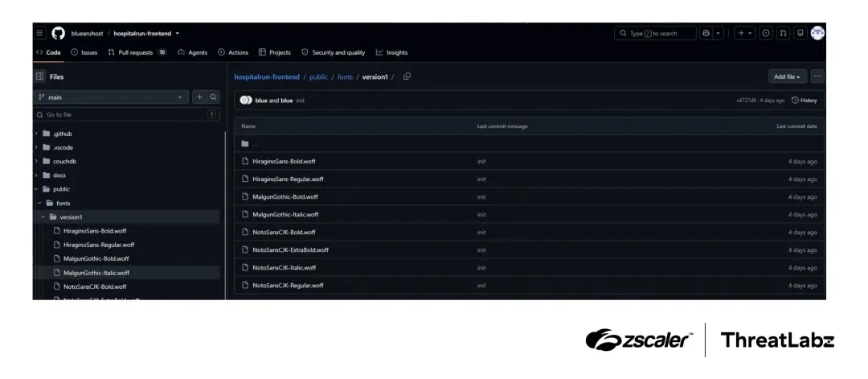Open the bluearuhost owner link

[87, 33]
